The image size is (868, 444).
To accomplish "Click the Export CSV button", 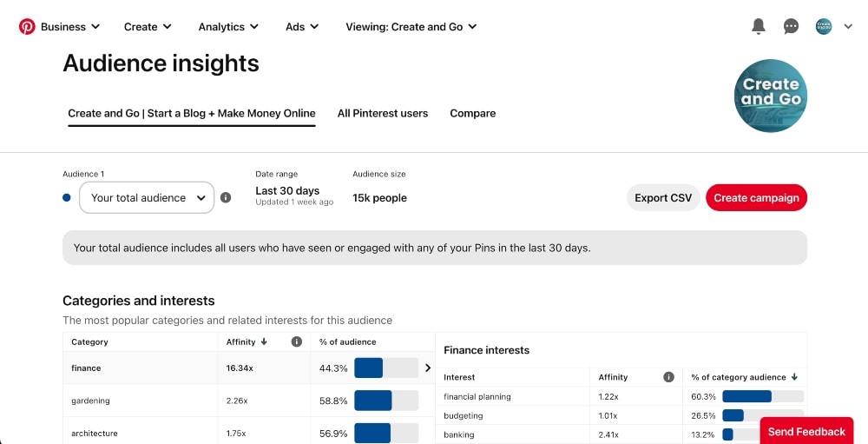I will pyautogui.click(x=663, y=198).
